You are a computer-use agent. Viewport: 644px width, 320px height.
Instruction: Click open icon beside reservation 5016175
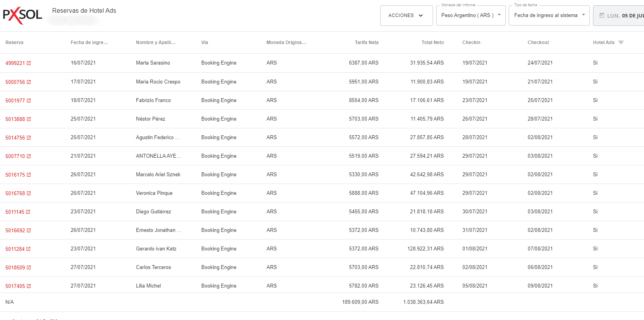pos(29,175)
